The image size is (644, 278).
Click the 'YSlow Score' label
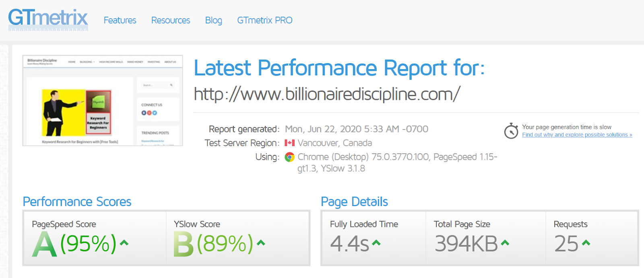tap(197, 224)
